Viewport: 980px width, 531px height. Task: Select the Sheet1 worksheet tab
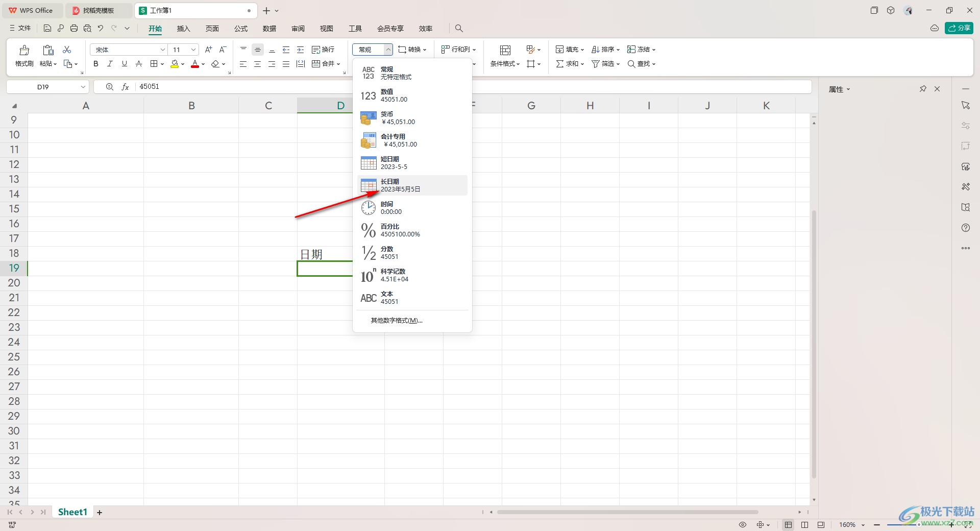pyautogui.click(x=72, y=512)
